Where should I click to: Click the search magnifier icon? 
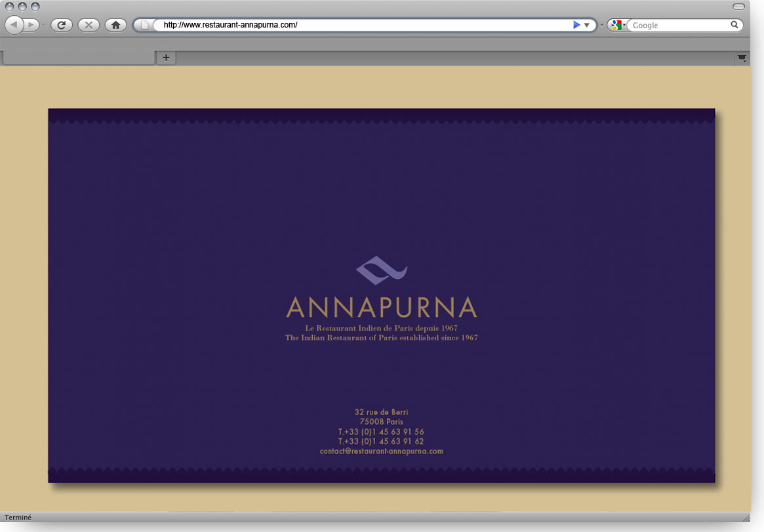[x=734, y=25]
